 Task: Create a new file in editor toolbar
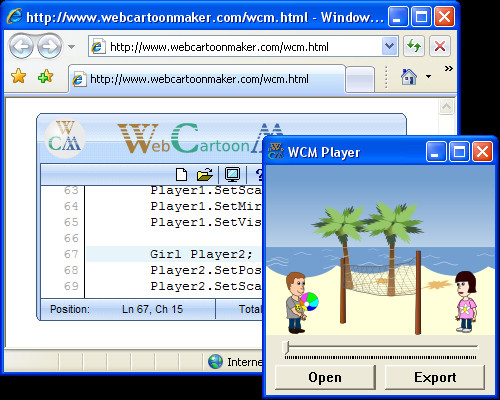pyautogui.click(x=181, y=174)
